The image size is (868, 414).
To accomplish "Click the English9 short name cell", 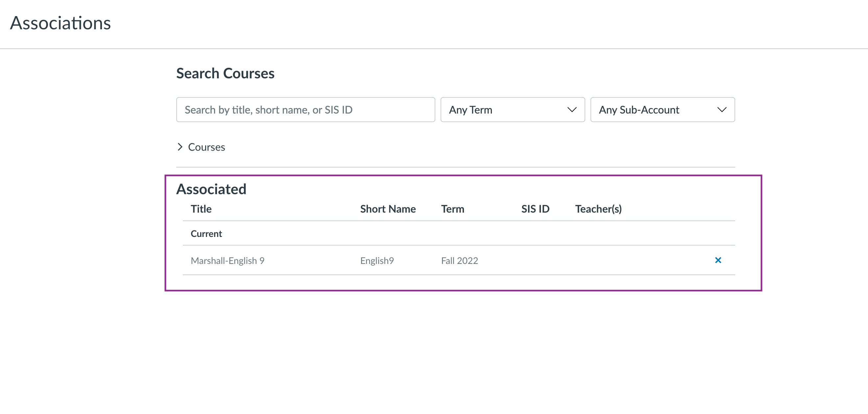I will [377, 261].
